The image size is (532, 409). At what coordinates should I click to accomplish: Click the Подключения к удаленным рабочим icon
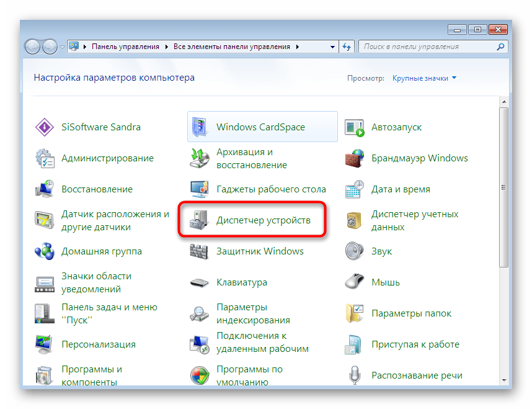point(200,344)
